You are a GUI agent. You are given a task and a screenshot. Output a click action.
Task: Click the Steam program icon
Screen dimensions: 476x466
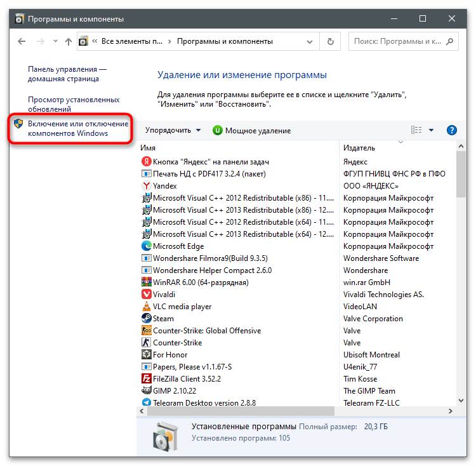coord(147,318)
